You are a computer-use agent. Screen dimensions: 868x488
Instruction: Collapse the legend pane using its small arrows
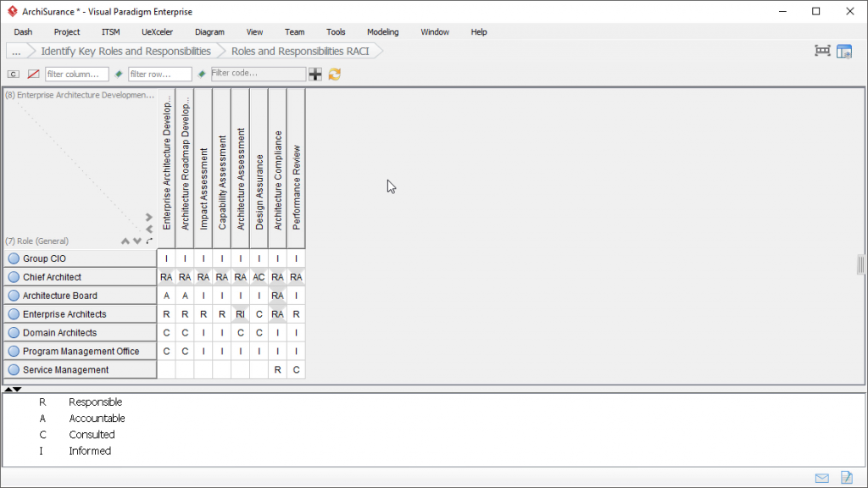13,389
